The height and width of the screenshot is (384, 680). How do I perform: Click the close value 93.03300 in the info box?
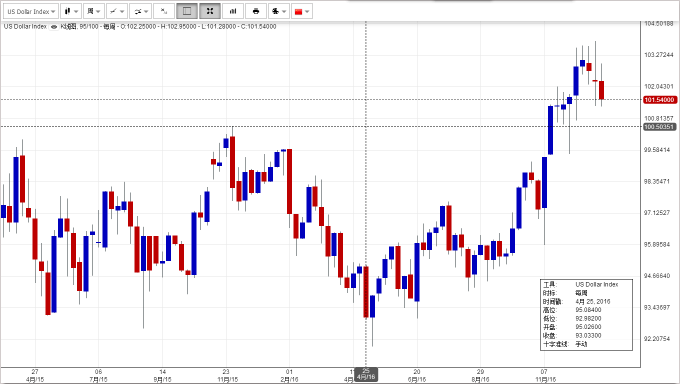coord(588,335)
